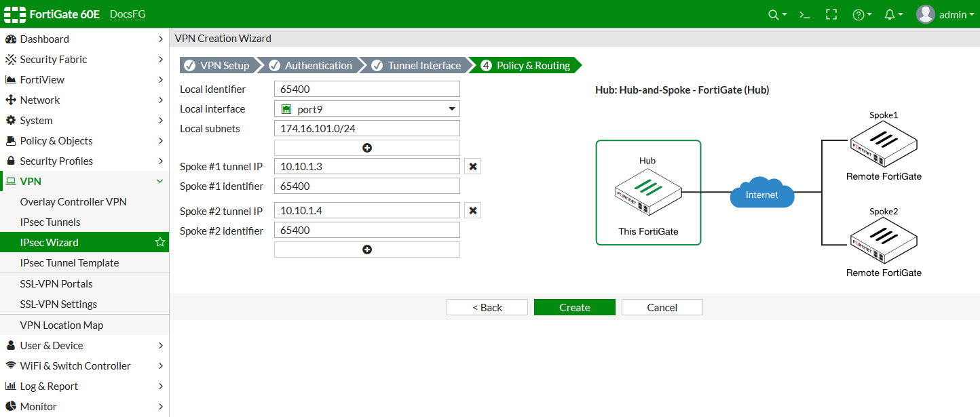Expand the FortiView chevron
This screenshot has width=980, height=417.
[x=160, y=80]
